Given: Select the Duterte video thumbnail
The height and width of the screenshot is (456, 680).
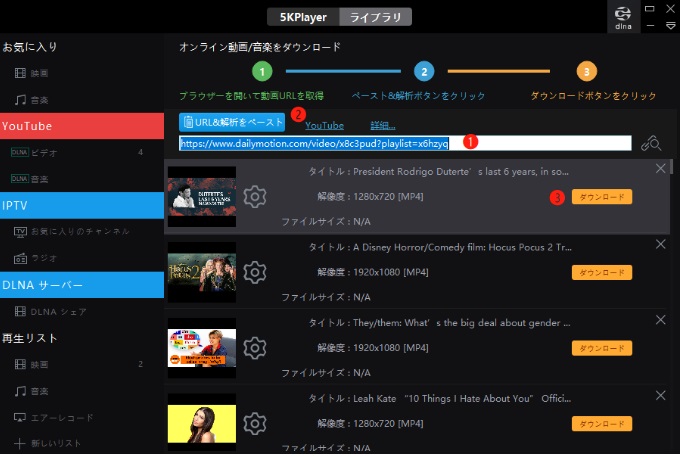Looking at the screenshot, I should pyautogui.click(x=202, y=197).
